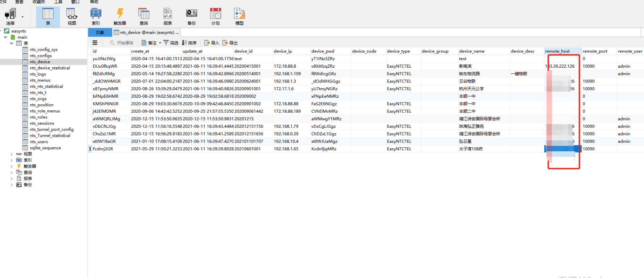The width and height of the screenshot is (644, 278).
Task: Click the Export (导出) button
Action: pyautogui.click(x=230, y=43)
